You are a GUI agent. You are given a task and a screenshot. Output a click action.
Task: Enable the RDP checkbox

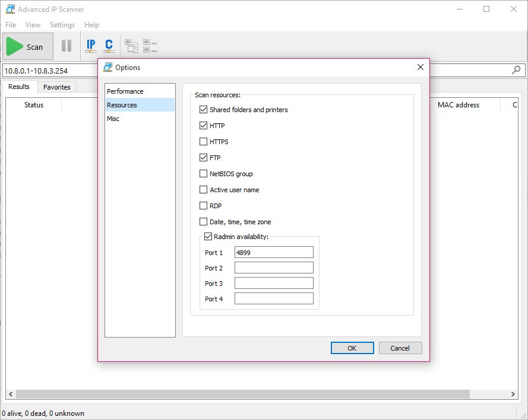[x=203, y=206]
